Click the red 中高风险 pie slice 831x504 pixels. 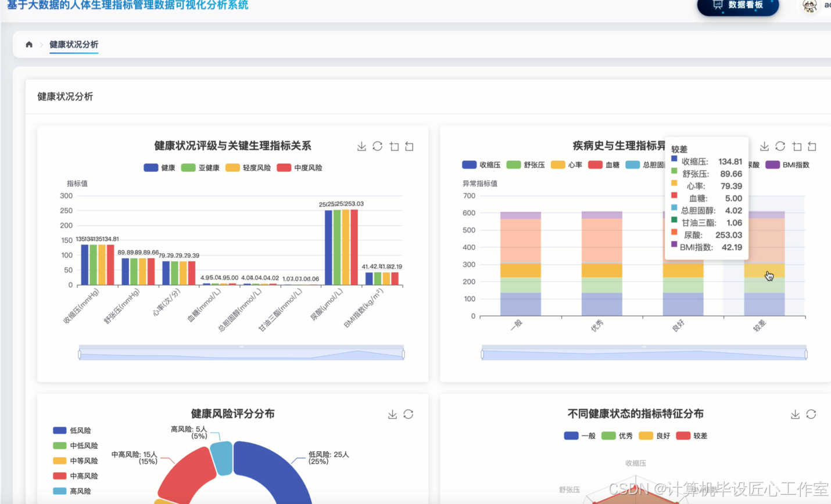(186, 476)
